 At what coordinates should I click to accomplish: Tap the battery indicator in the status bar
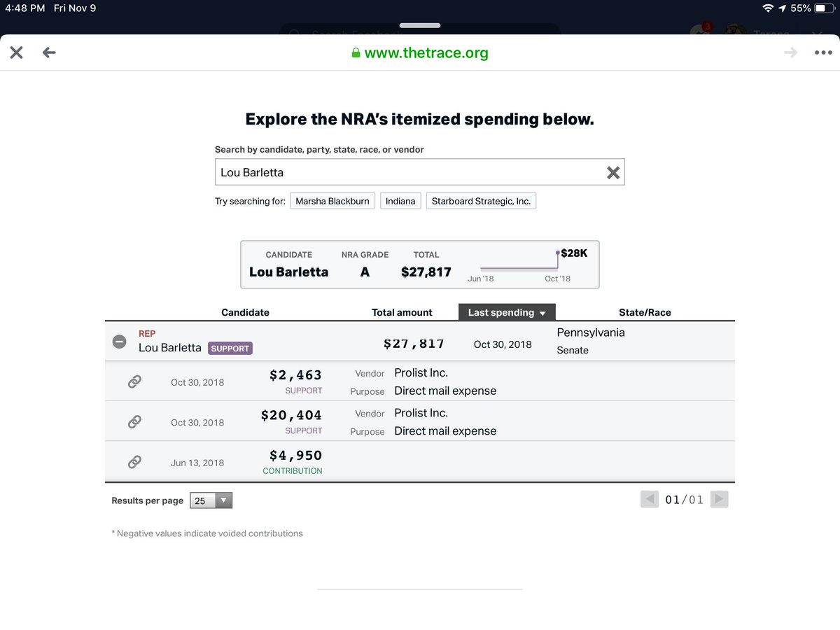pos(826,8)
